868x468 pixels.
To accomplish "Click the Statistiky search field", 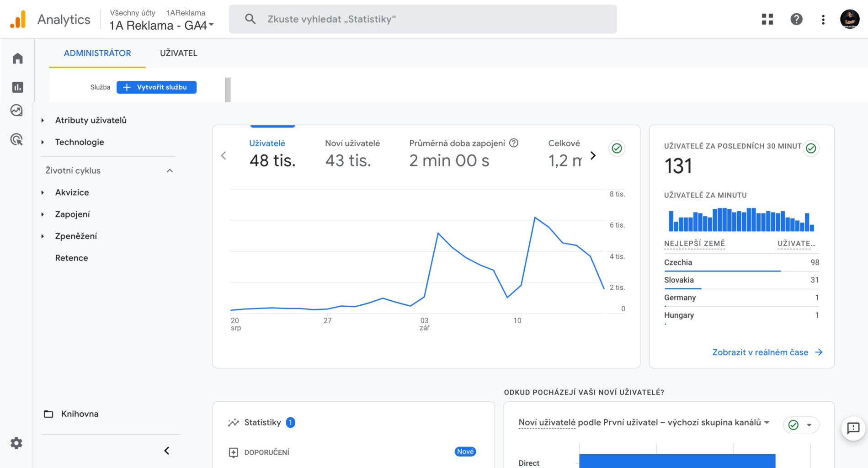I will 423,19.
